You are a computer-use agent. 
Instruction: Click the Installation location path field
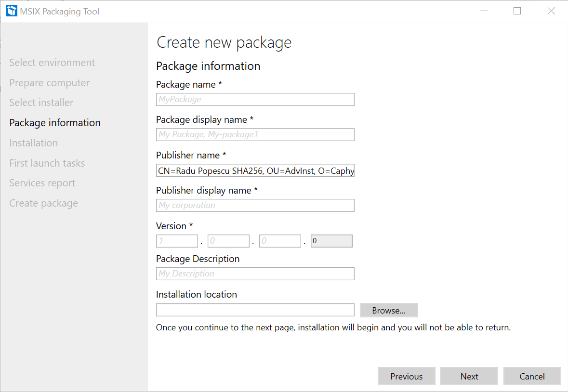click(x=255, y=310)
